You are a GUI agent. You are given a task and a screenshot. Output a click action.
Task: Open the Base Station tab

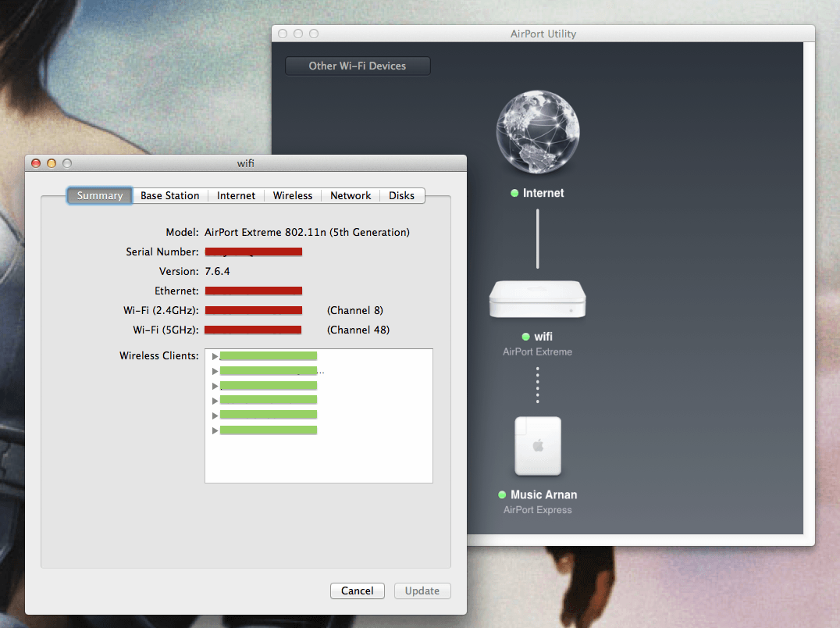[170, 195]
